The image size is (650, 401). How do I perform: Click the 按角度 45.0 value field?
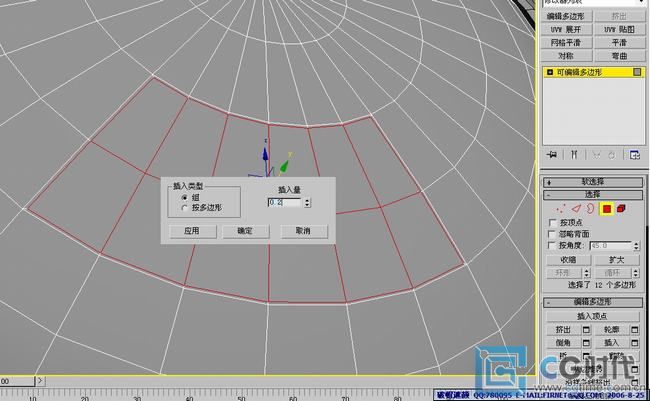pos(611,246)
